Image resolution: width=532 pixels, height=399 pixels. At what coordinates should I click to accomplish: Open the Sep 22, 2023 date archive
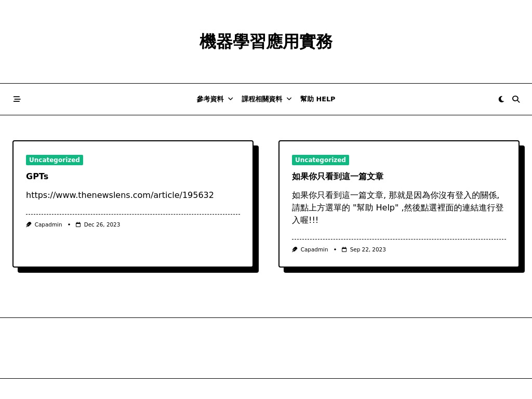coord(368,249)
